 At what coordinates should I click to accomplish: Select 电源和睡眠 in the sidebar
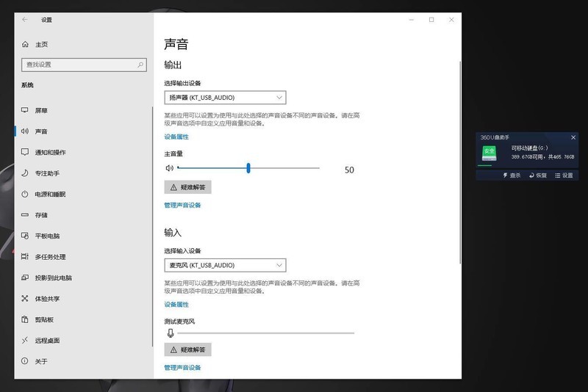[50, 195]
